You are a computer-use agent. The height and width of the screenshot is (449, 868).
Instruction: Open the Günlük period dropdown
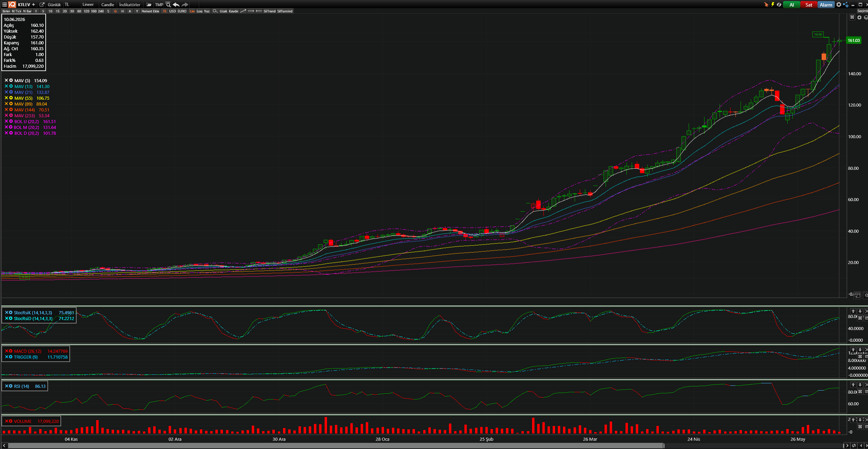point(54,4)
